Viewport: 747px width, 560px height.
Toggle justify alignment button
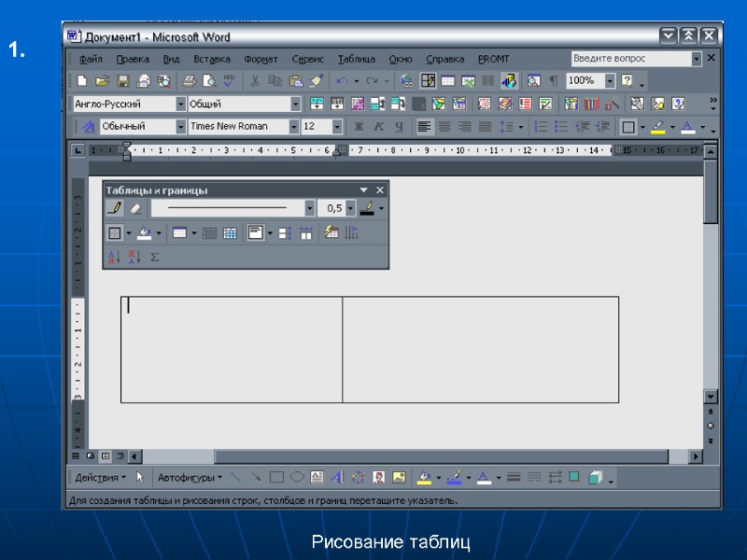(x=485, y=127)
